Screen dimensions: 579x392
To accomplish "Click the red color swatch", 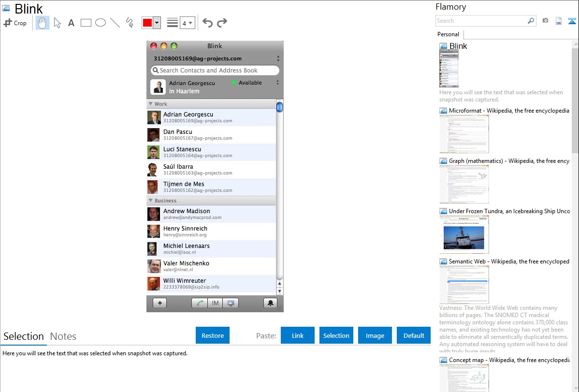I will click(147, 23).
